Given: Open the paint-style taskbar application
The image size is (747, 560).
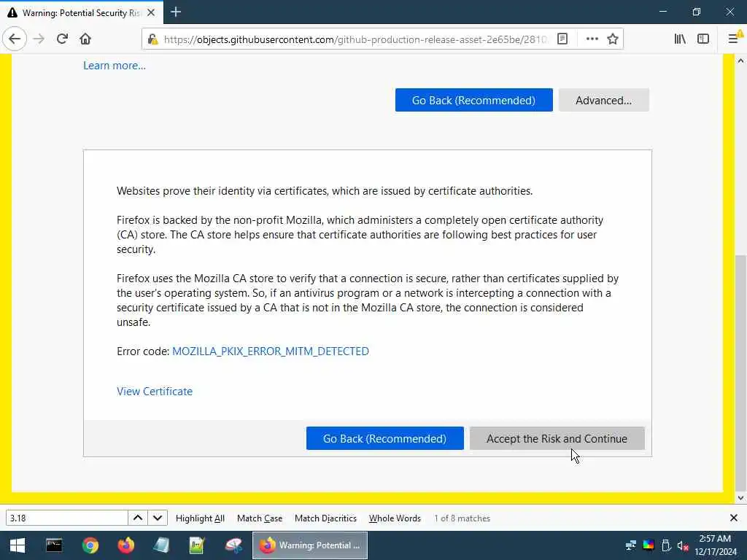Looking at the screenshot, I should [x=233, y=545].
